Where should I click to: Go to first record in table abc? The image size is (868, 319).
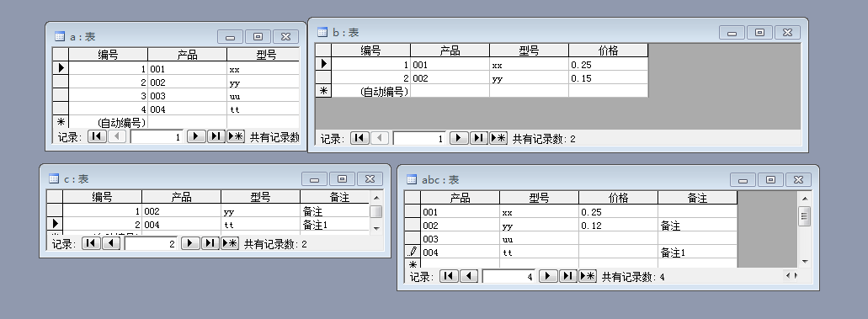point(449,276)
